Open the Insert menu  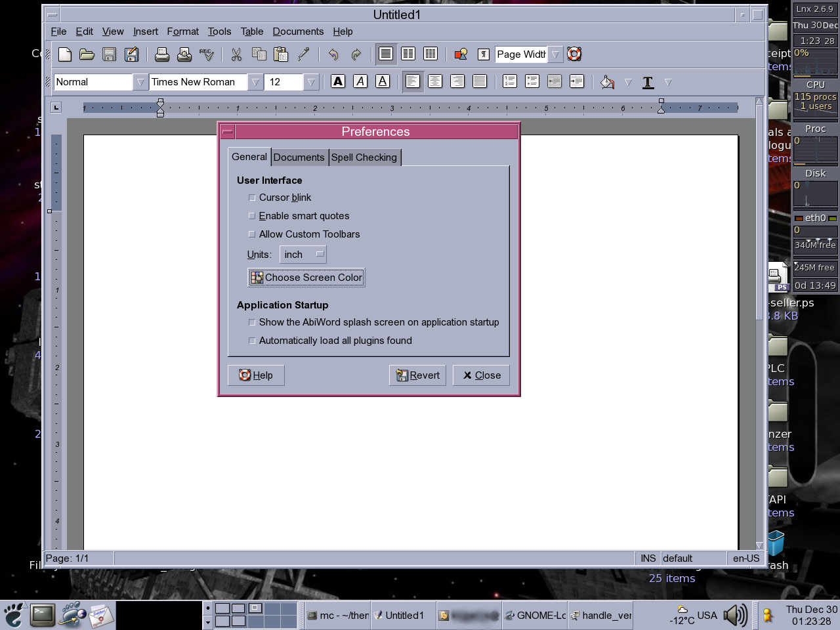point(146,31)
